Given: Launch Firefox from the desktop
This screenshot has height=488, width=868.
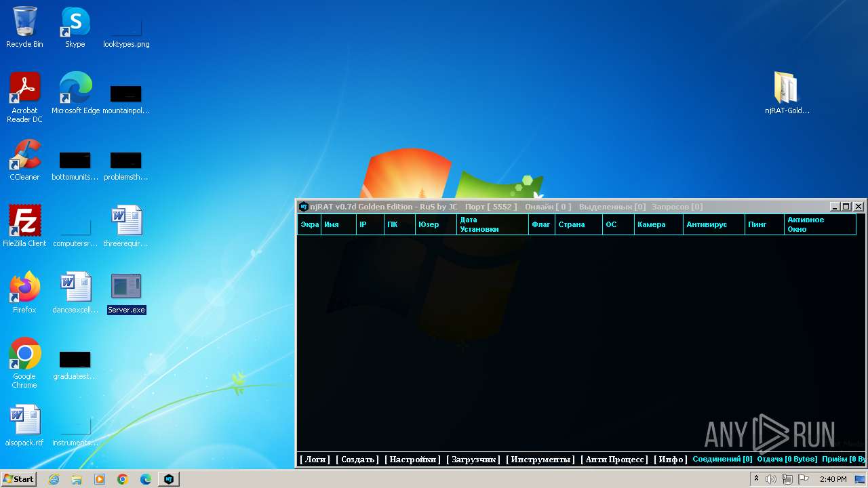Looking at the screenshot, I should coord(24,293).
